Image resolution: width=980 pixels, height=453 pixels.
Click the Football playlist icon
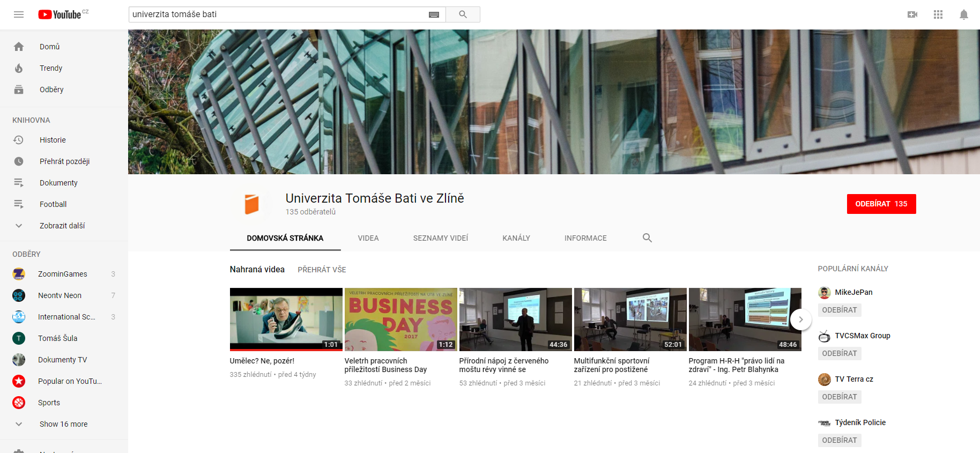pos(19,204)
